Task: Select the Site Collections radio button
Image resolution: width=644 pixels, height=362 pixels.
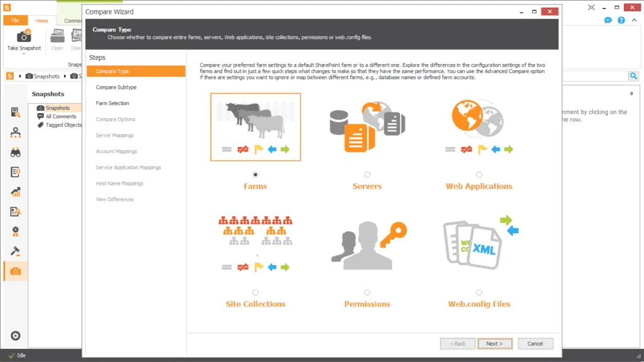Action: [x=255, y=292]
